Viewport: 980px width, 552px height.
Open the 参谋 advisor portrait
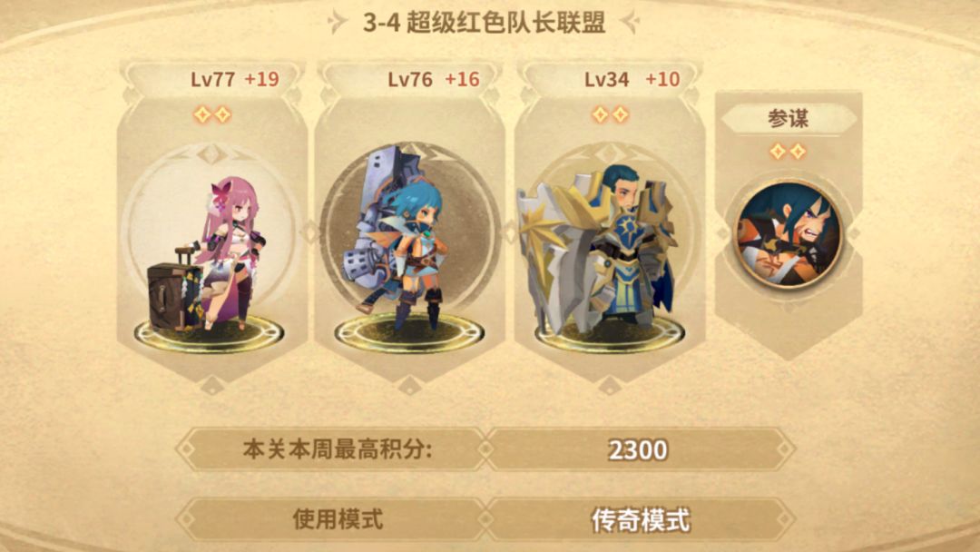[789, 234]
